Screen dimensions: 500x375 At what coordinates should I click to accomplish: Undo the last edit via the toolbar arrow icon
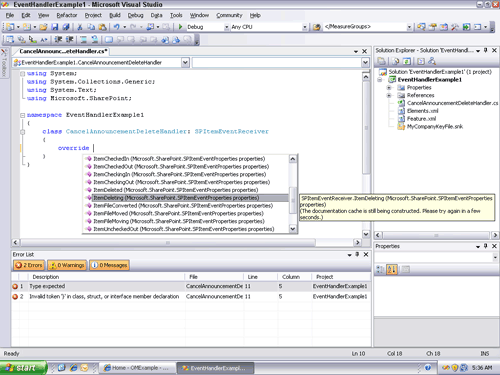click(116, 27)
